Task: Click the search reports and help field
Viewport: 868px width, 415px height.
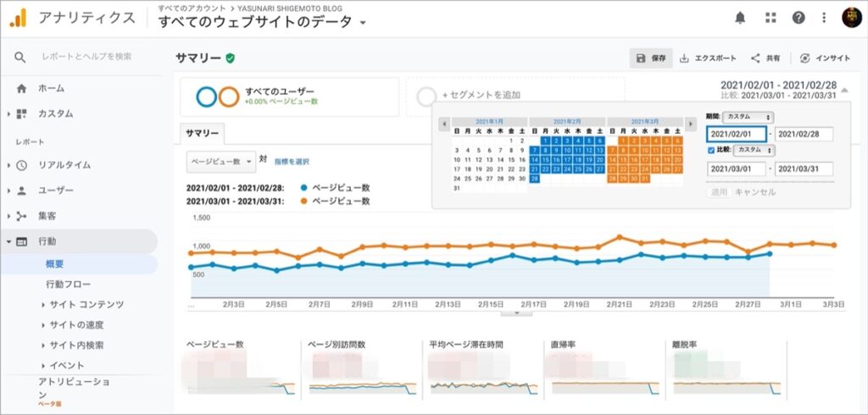Action: [x=87, y=57]
